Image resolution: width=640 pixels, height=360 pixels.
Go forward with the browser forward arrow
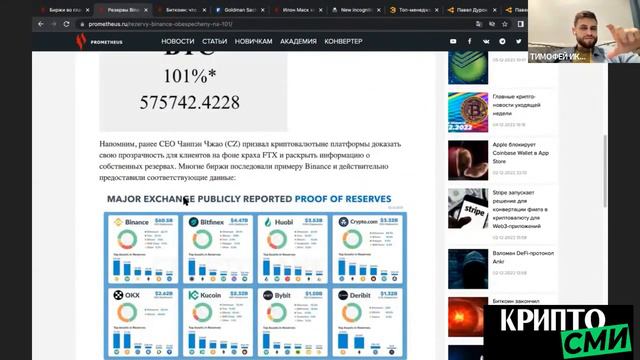53,24
